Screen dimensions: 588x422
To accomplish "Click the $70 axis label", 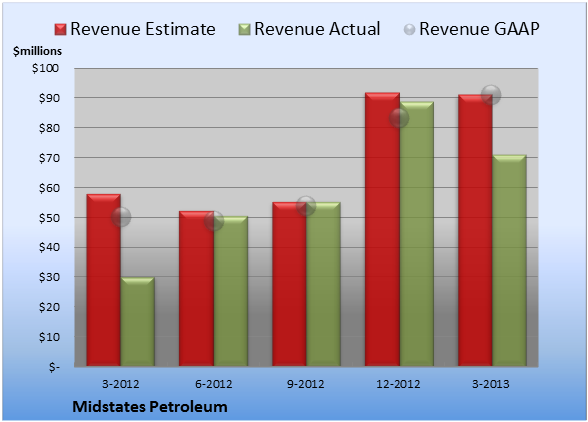I will click(49, 158).
